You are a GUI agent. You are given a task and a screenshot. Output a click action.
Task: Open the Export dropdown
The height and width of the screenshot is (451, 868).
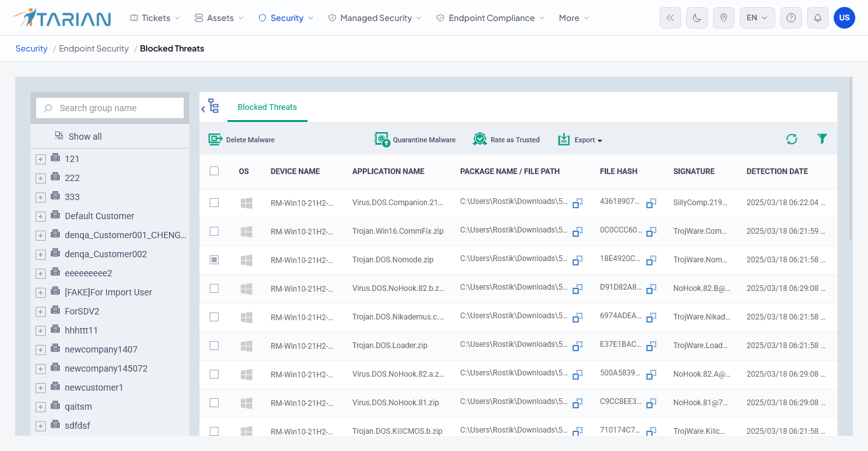click(580, 140)
